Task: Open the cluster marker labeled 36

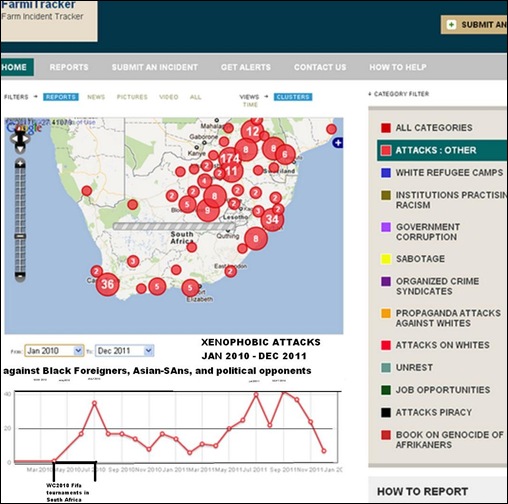Action: point(107,284)
